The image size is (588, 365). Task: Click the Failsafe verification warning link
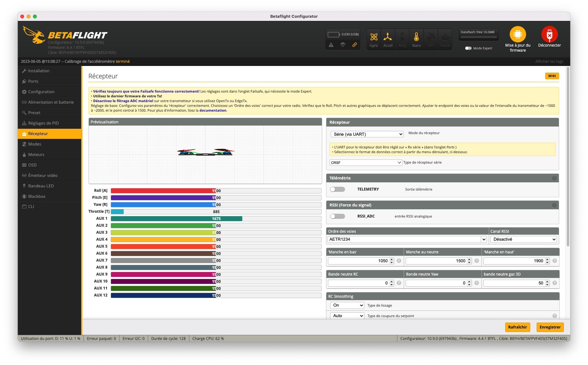click(146, 91)
